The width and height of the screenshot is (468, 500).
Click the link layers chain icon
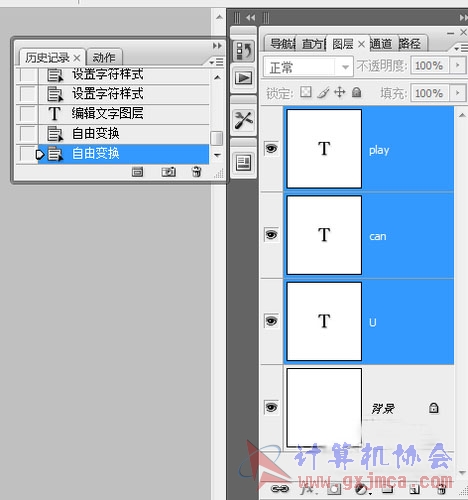point(280,489)
